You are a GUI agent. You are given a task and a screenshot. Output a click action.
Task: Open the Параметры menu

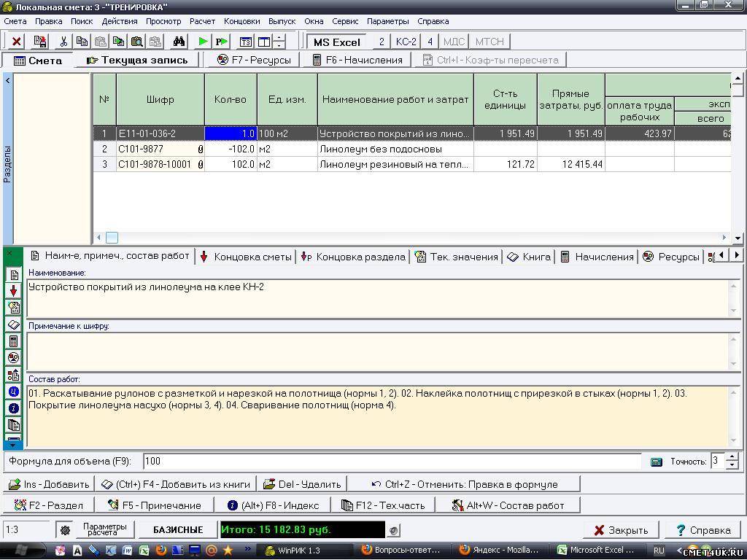pyautogui.click(x=388, y=21)
